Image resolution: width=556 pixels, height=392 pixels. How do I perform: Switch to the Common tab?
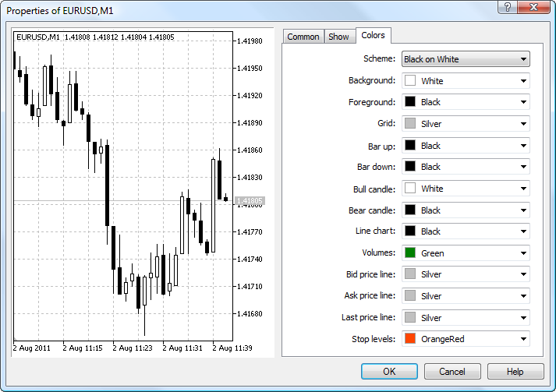(x=303, y=37)
